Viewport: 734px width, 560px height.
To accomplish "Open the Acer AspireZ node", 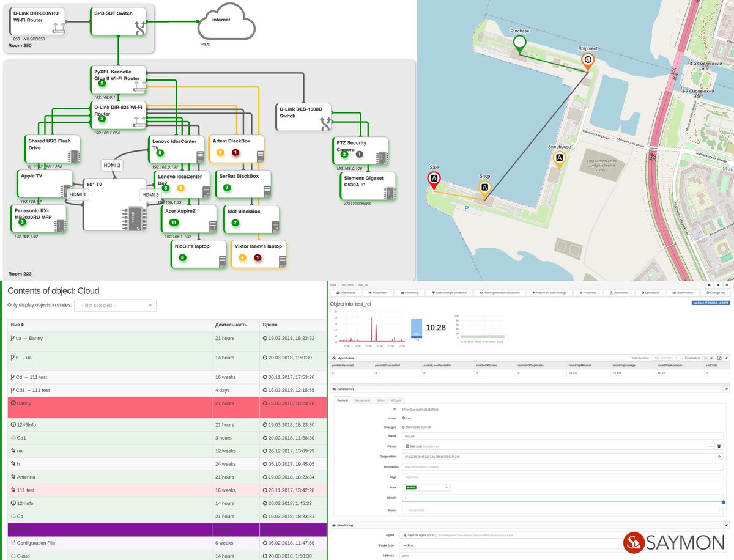I will pyautogui.click(x=189, y=219).
